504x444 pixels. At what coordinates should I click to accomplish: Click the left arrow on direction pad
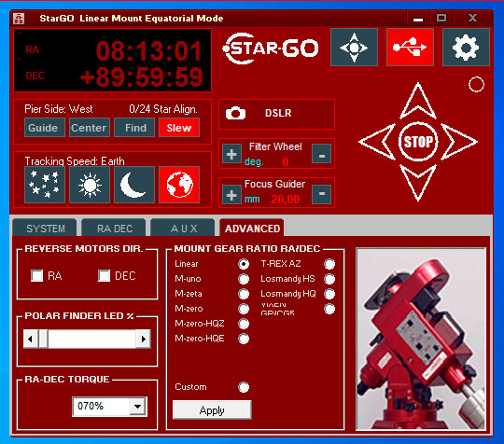click(377, 142)
